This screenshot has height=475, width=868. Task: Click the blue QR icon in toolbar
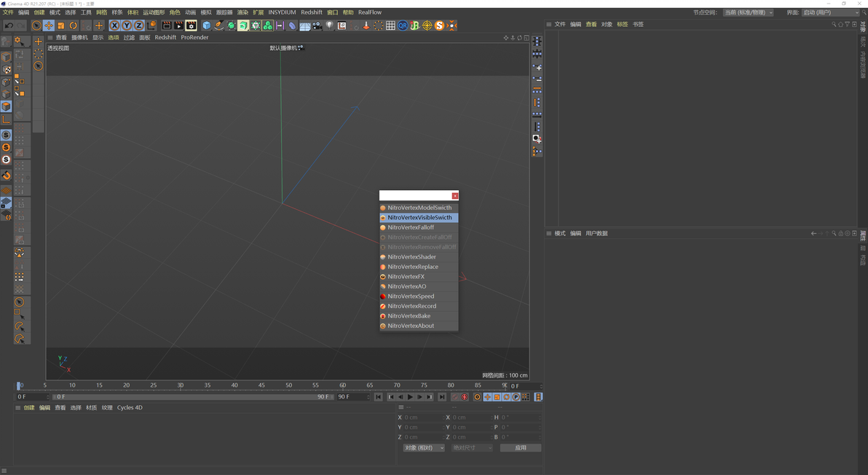tap(403, 25)
